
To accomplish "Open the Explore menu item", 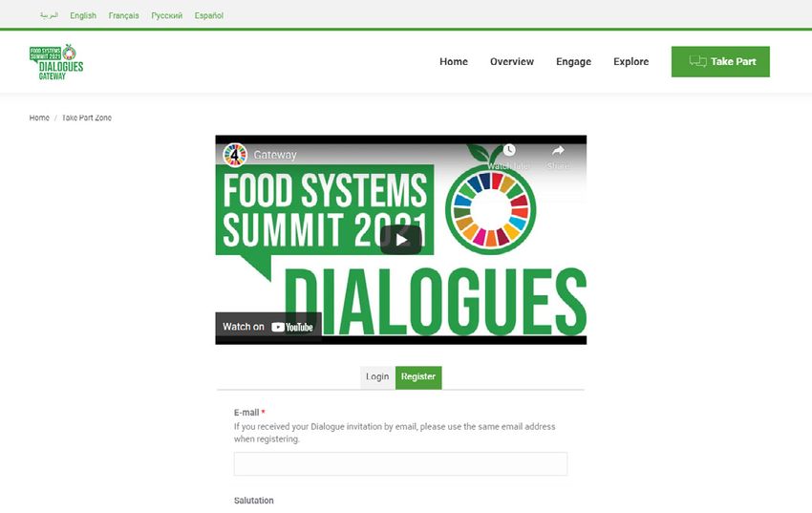I will [x=630, y=61].
